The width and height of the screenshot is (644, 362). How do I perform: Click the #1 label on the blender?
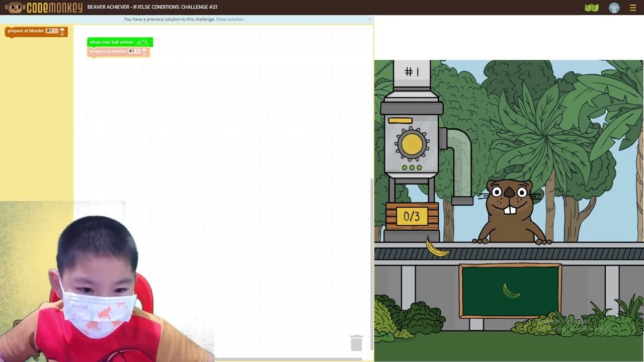point(412,72)
